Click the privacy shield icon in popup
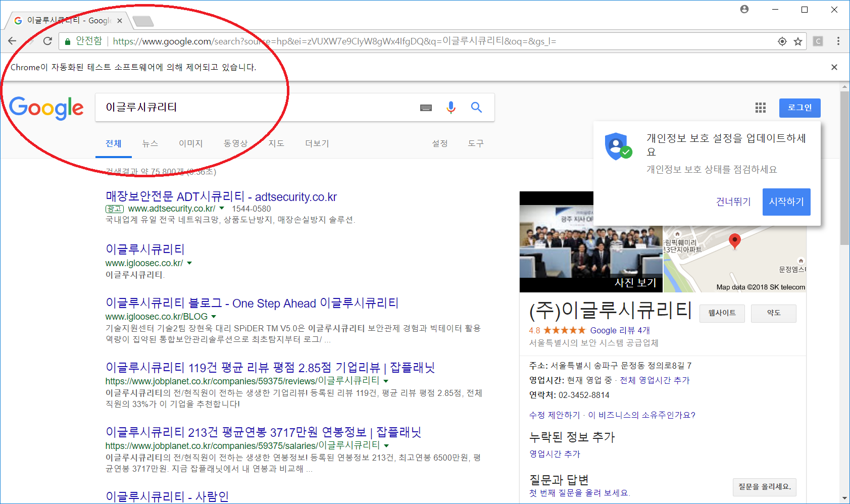 [x=618, y=146]
